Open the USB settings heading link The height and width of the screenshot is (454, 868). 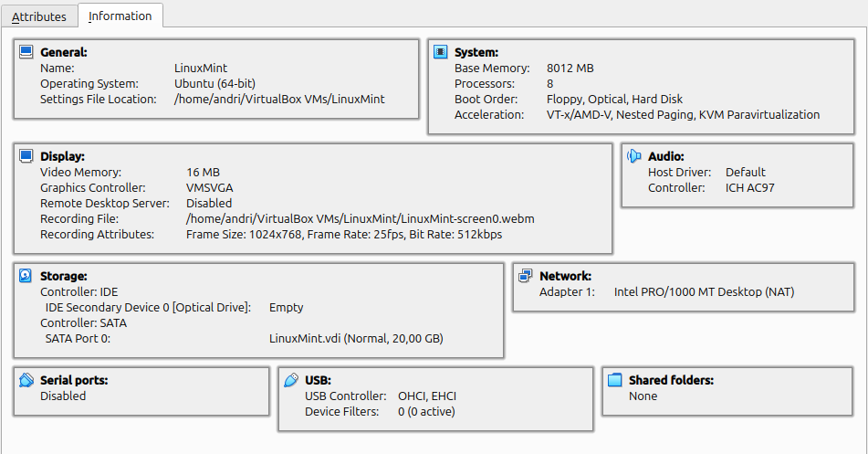tap(318, 380)
